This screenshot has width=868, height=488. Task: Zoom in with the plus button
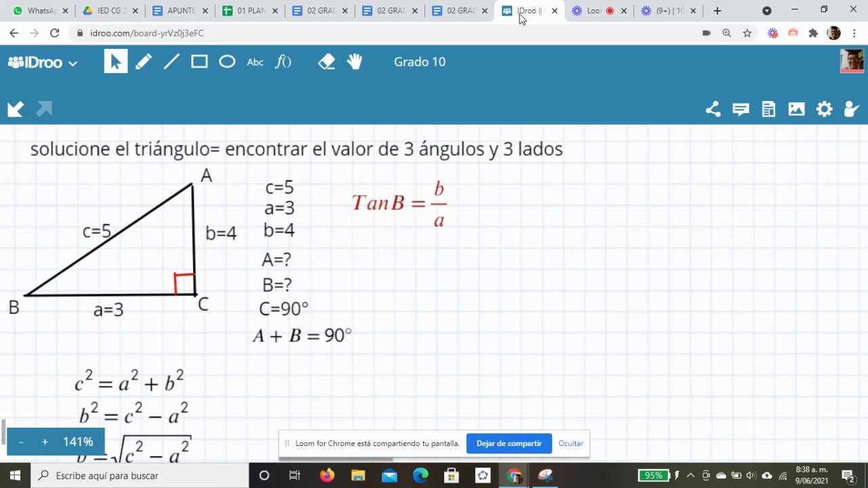coord(45,442)
